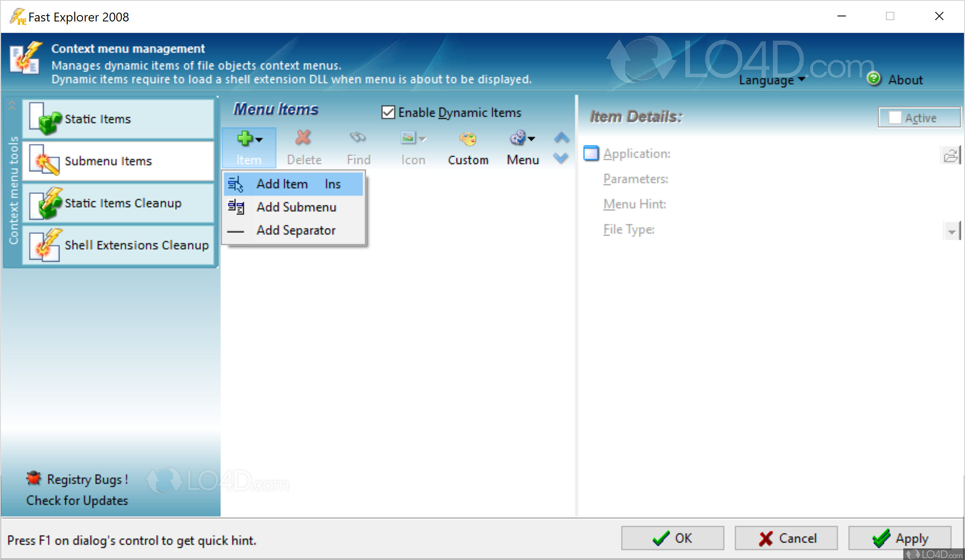Click the red X Delete toolbar icon
The height and width of the screenshot is (560, 965).
(x=303, y=138)
